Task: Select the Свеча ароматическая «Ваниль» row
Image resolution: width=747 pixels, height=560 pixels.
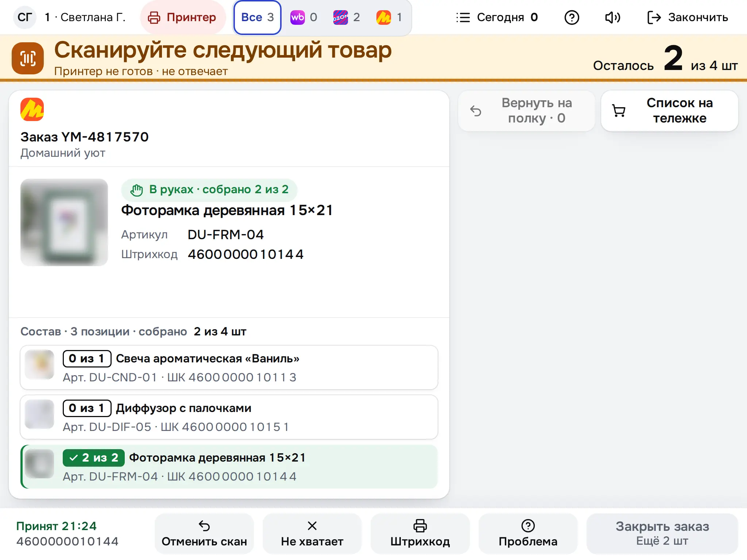Action: [x=229, y=367]
